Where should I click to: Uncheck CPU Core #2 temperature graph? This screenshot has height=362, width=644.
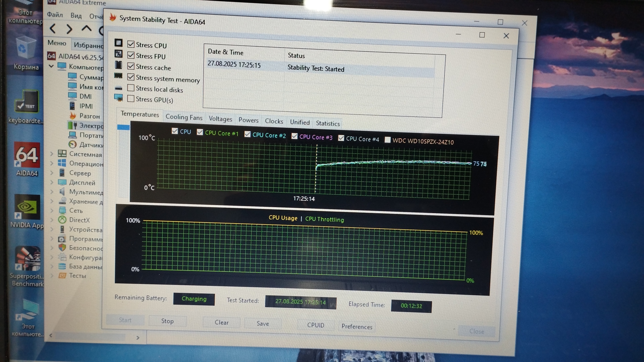click(248, 134)
